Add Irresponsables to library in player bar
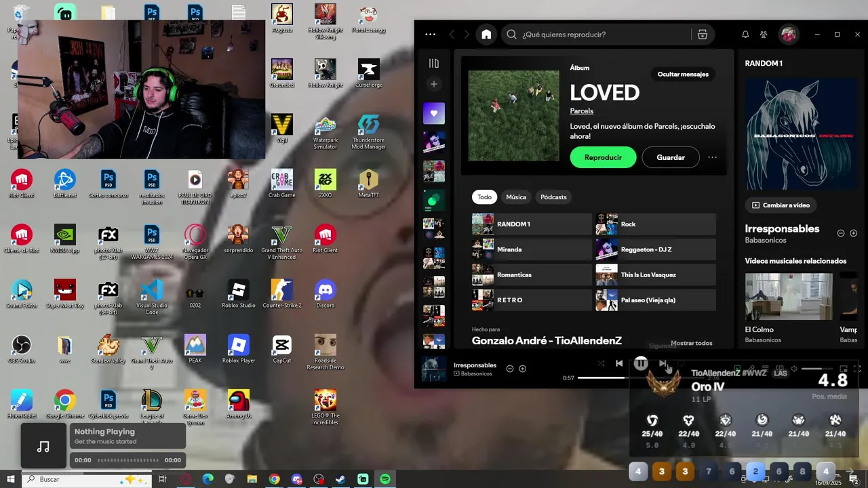 [x=522, y=369]
